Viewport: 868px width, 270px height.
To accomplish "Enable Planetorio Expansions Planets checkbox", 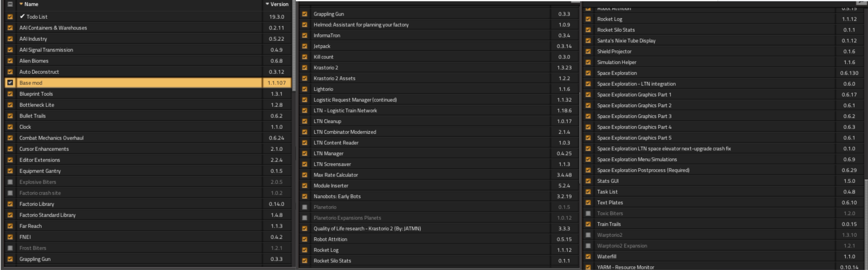I will (305, 218).
